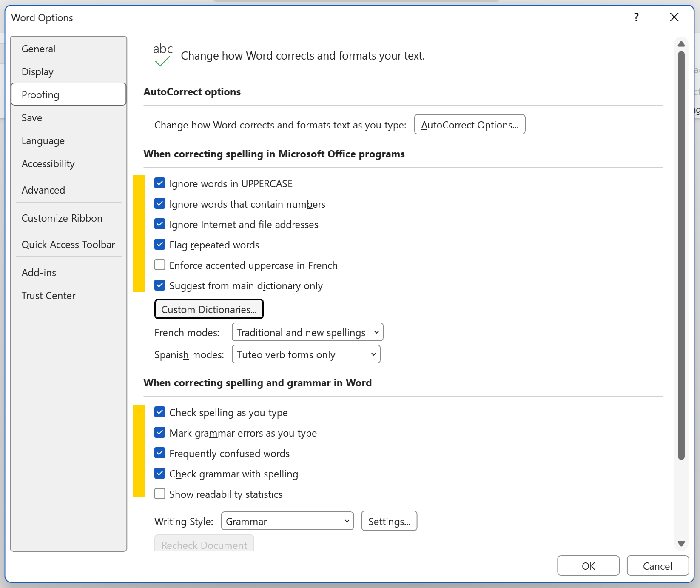Open the Spanish modes dropdown
Viewport: 700px width, 588px height.
[x=306, y=354]
